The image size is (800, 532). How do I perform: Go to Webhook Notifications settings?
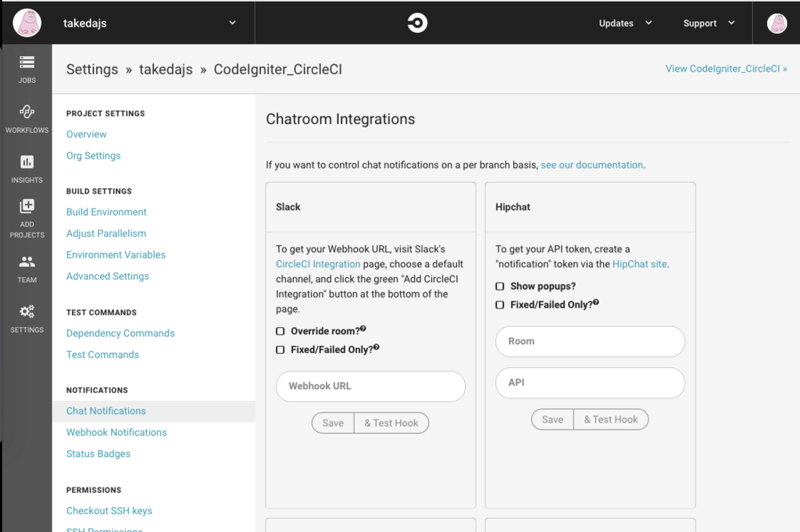(116, 433)
